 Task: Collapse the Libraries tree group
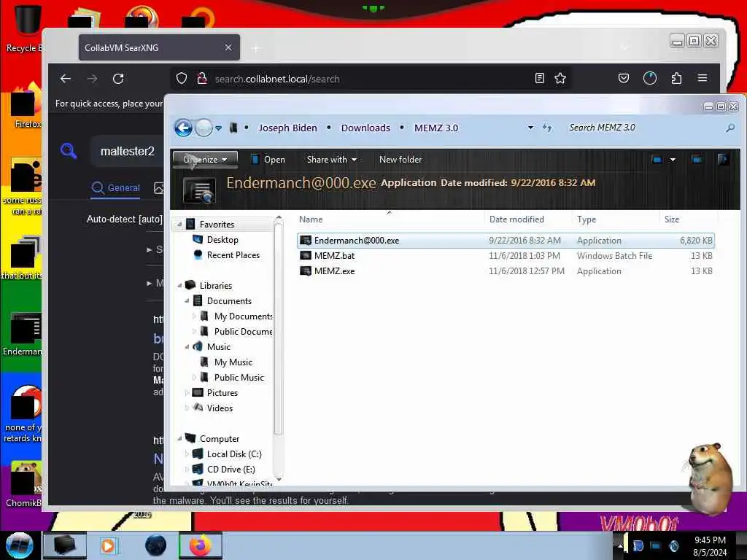[179, 286]
